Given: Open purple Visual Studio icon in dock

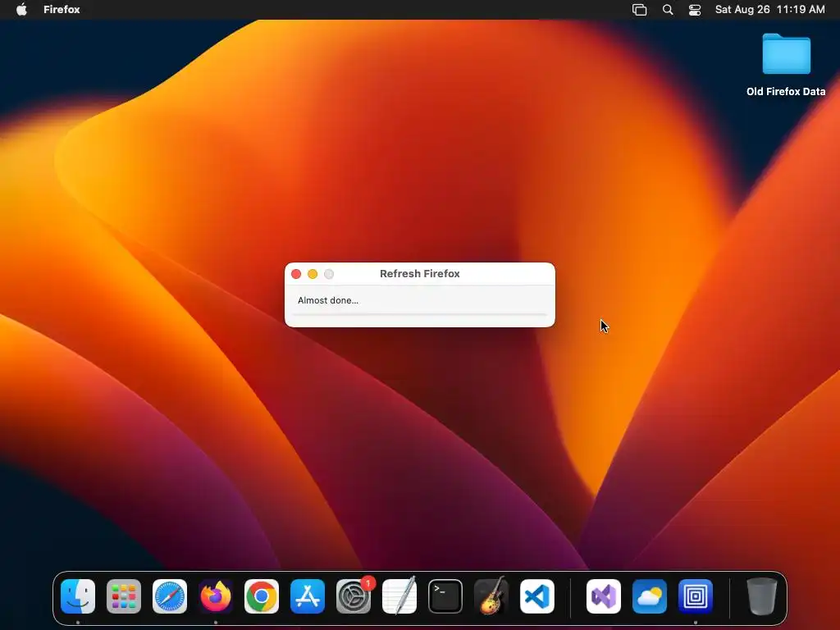Looking at the screenshot, I should tap(604, 596).
